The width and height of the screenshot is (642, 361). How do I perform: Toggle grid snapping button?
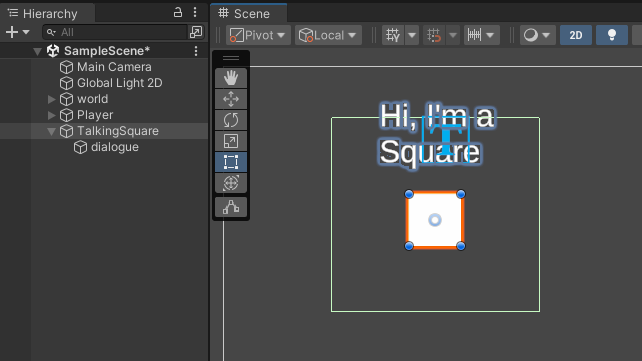434,35
